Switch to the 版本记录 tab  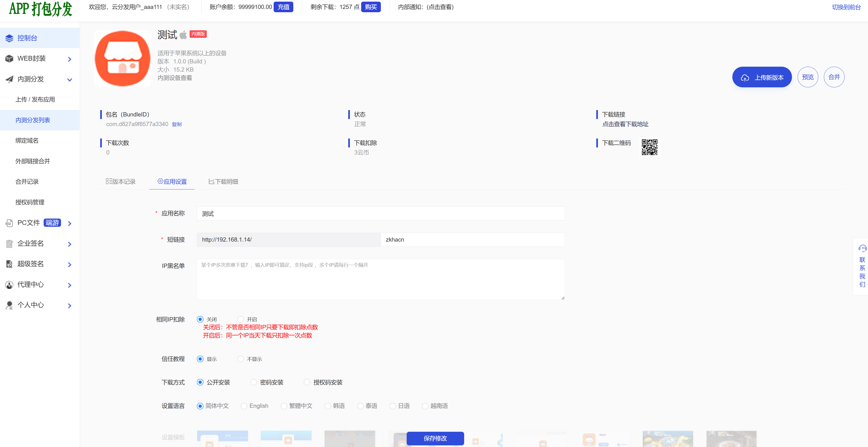coord(121,182)
